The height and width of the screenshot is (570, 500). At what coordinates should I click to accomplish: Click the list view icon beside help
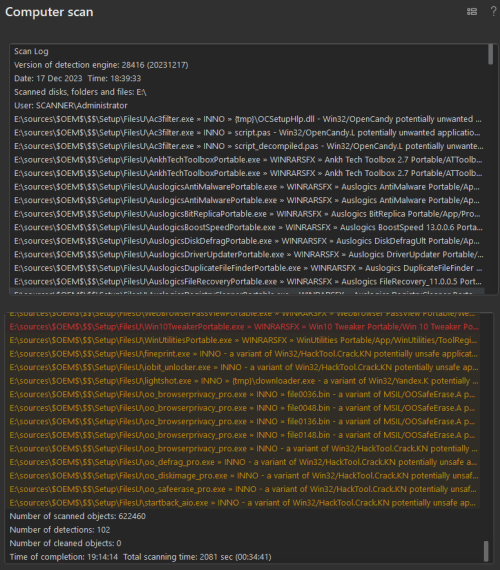tap(472, 12)
